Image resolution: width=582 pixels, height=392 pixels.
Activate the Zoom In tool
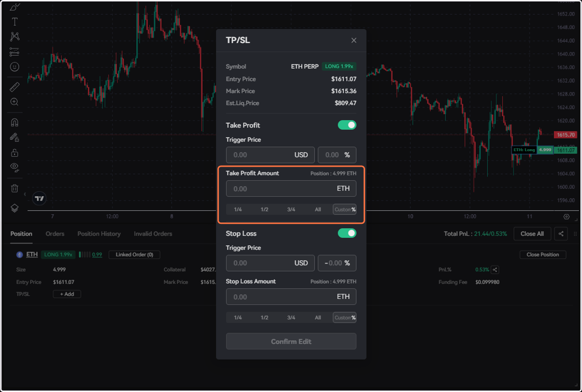tap(15, 102)
